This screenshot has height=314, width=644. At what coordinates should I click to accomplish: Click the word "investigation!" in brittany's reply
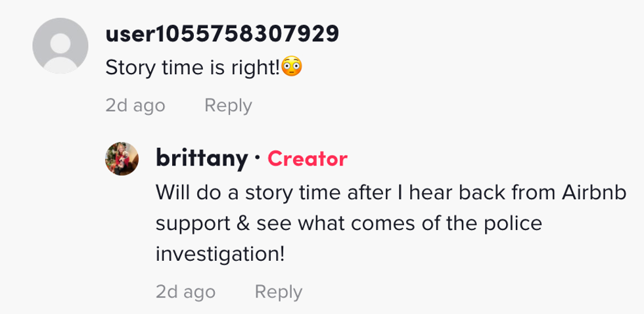(220, 254)
